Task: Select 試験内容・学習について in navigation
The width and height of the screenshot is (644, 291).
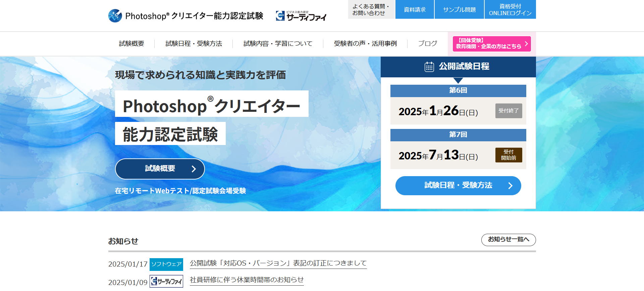Action: pyautogui.click(x=278, y=44)
